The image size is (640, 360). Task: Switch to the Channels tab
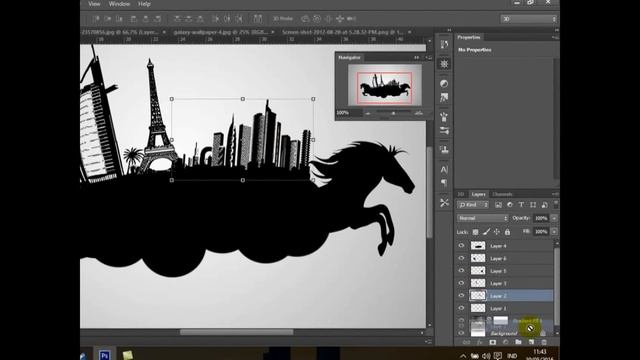502,194
